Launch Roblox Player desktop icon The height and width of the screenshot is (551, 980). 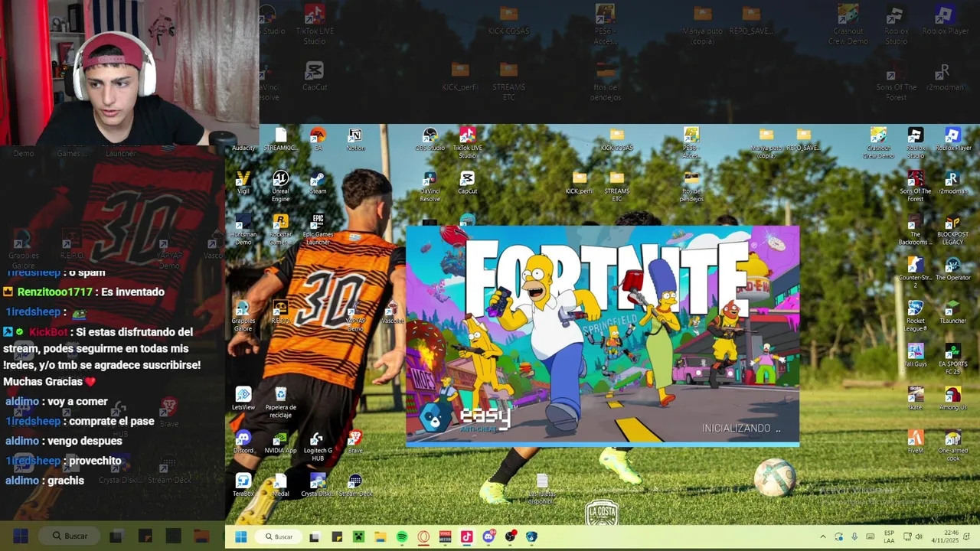(953, 139)
